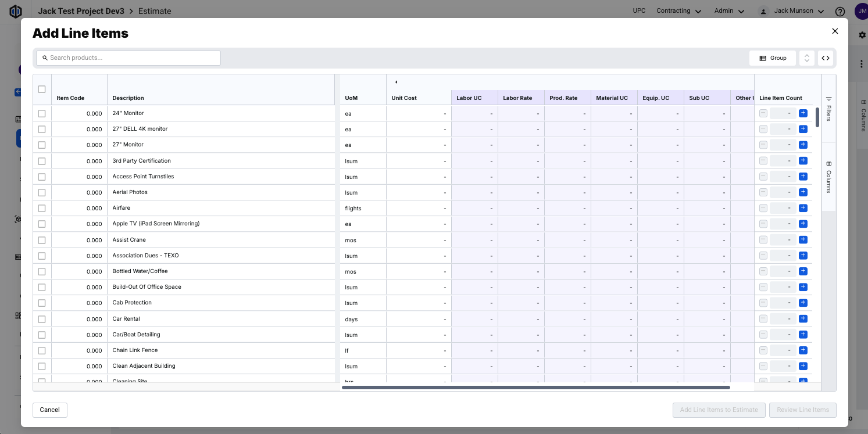Click the Estimate breadcrumb
The height and width of the screenshot is (434, 868).
pyautogui.click(x=154, y=11)
